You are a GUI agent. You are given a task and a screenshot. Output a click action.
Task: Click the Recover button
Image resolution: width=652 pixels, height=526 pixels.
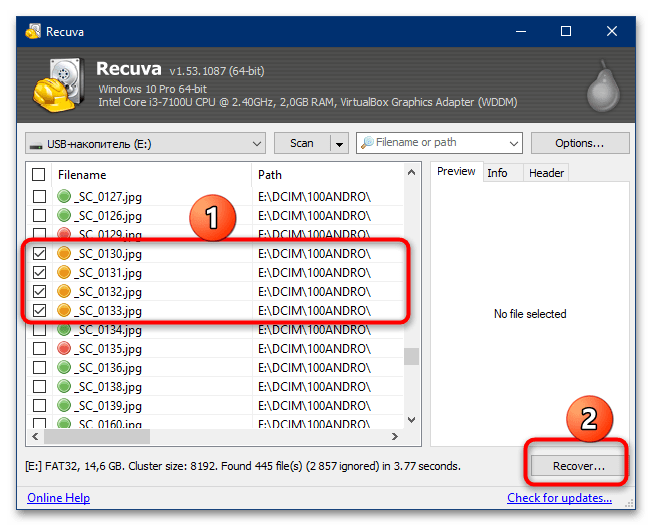tap(578, 466)
